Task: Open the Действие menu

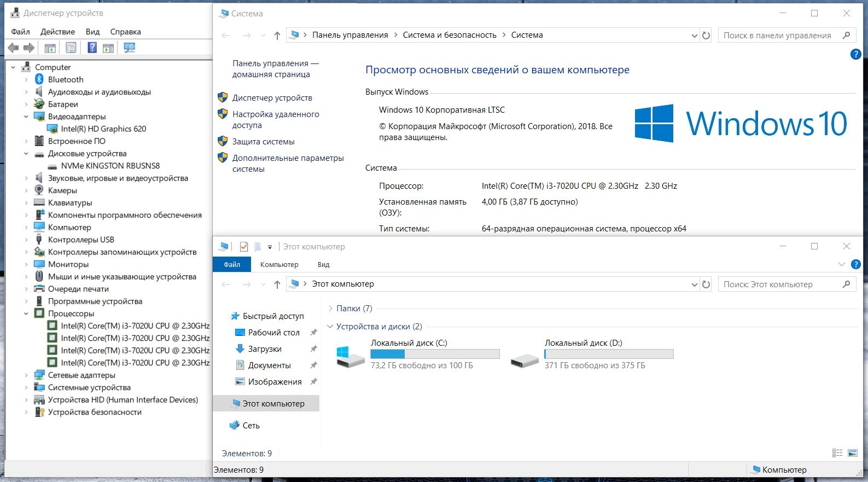Action: [x=57, y=32]
